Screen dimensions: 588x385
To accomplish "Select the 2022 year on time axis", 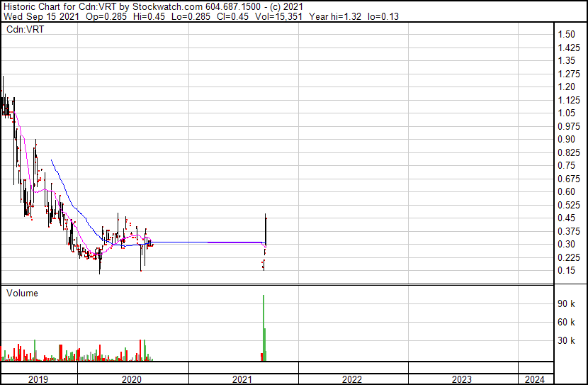I will click(x=352, y=379).
